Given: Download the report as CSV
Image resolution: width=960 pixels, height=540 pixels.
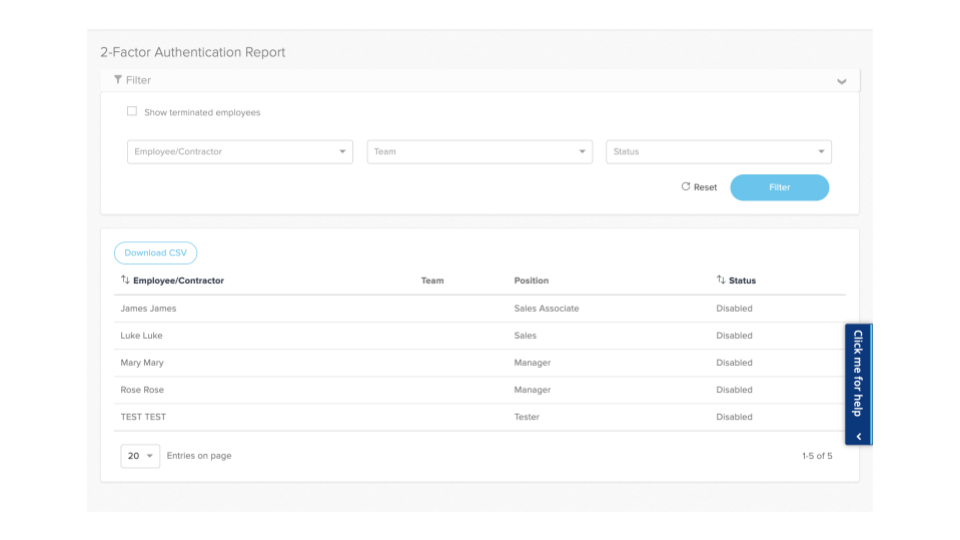Looking at the screenshot, I should [x=156, y=253].
